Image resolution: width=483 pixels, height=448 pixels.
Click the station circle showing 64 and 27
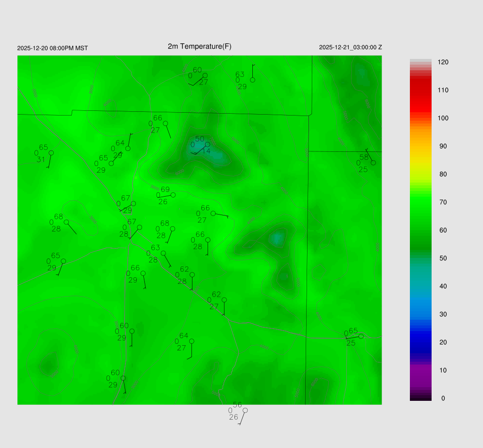coord(192,341)
